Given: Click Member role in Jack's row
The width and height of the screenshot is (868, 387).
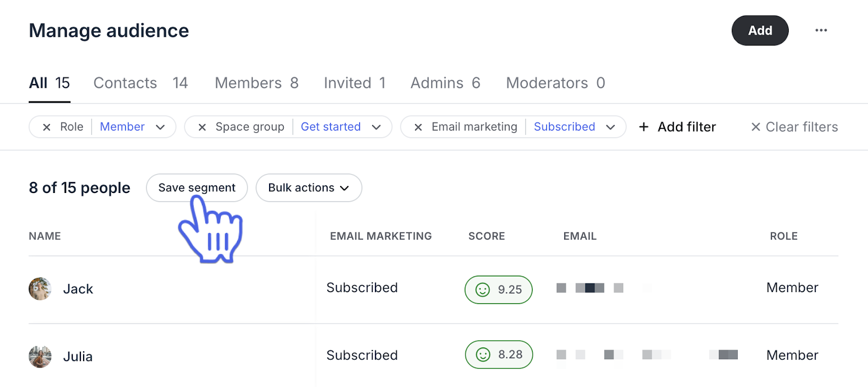Looking at the screenshot, I should 793,288.
